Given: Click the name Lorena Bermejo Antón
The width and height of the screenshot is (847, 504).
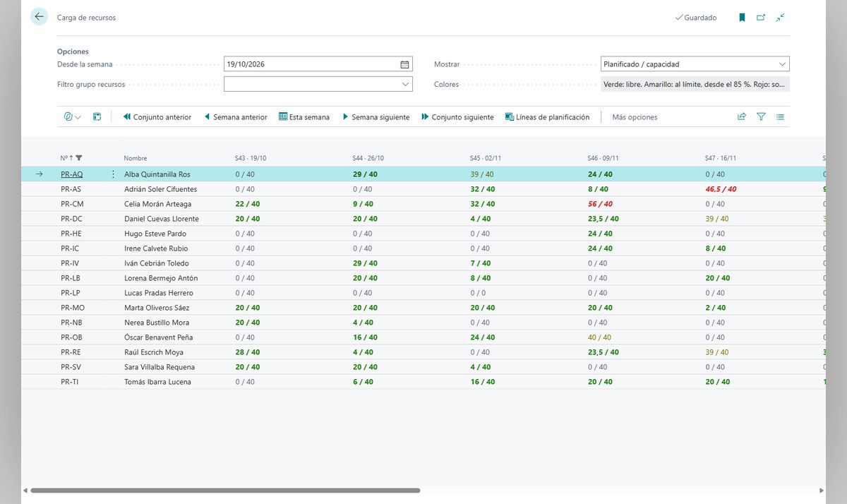Looking at the screenshot, I should click(x=161, y=278).
